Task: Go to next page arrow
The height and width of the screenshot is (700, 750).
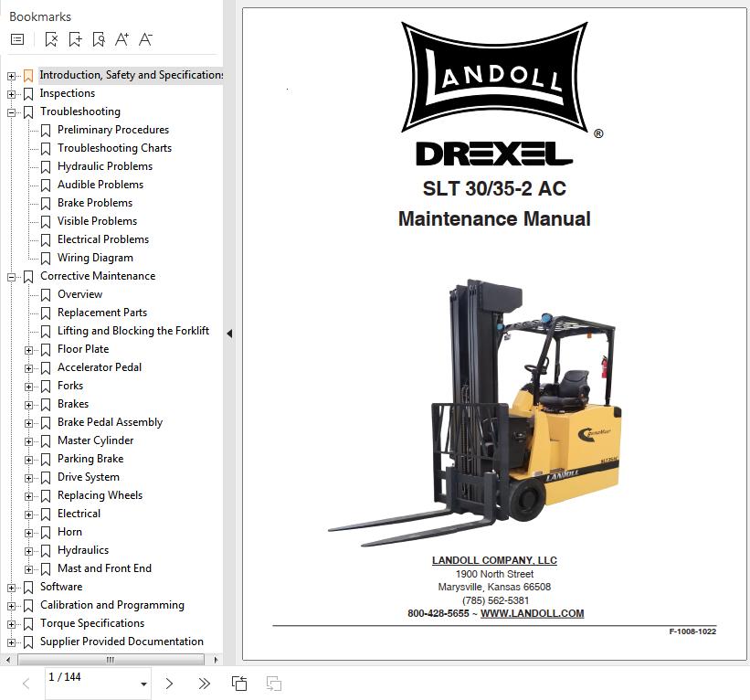Action: pos(169,684)
